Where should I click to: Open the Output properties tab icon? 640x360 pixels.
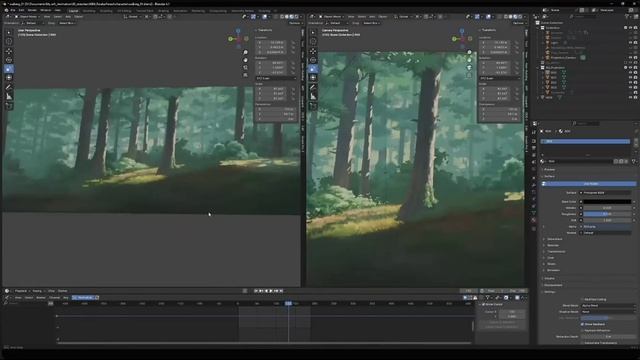[x=534, y=148]
